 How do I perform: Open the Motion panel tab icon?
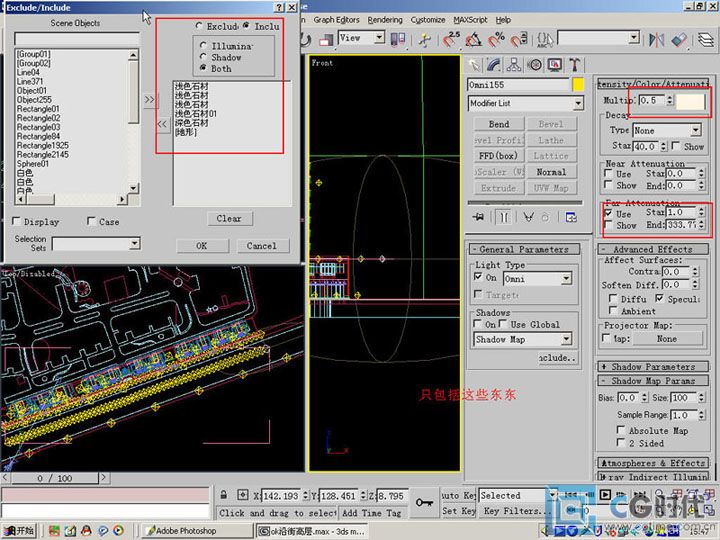click(x=534, y=65)
